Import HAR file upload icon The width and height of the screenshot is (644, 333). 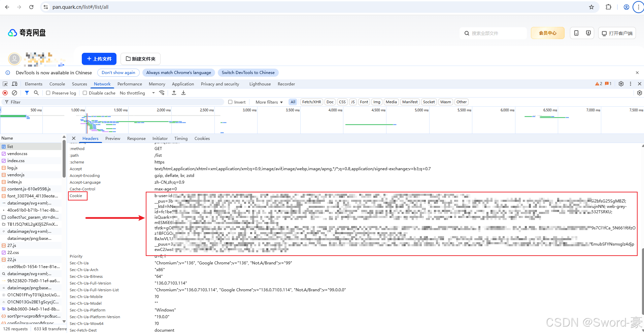[174, 93]
